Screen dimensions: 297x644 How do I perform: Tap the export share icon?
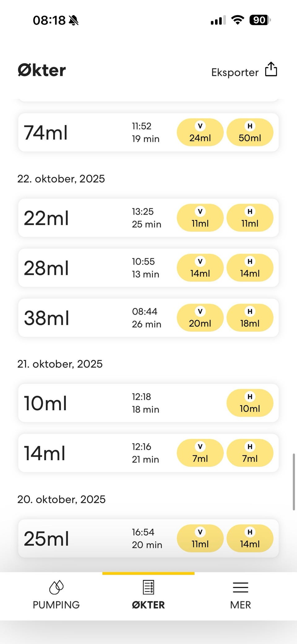(271, 69)
